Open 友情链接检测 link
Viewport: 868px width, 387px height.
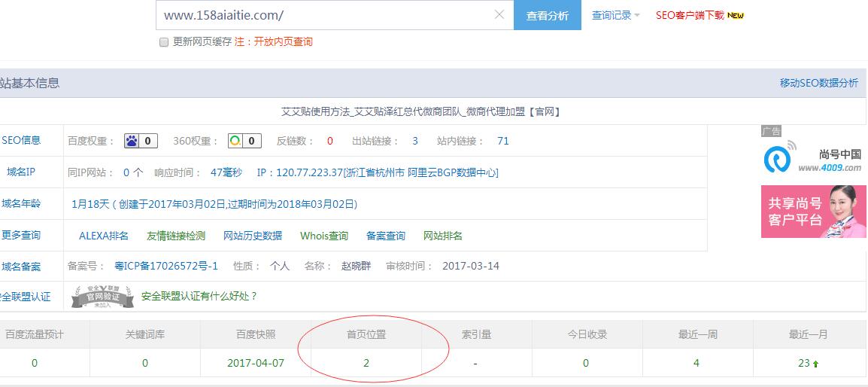175,236
